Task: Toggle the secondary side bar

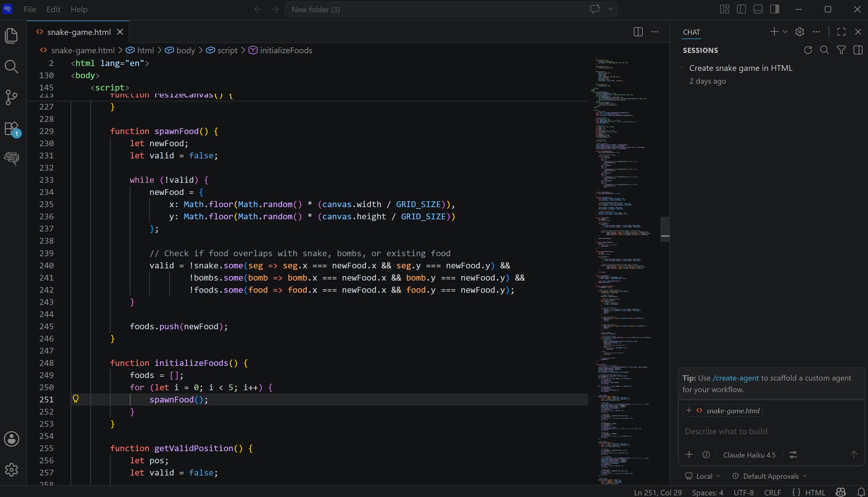Action: pos(775,9)
